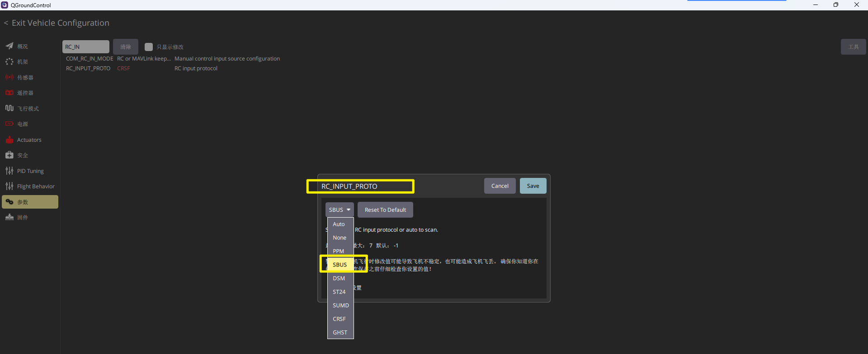Open the PID Tuning sliders icon

tap(9, 171)
